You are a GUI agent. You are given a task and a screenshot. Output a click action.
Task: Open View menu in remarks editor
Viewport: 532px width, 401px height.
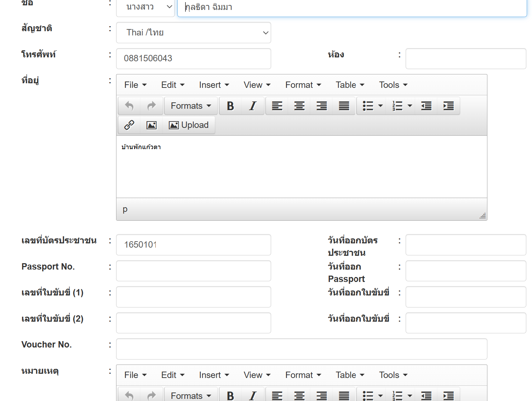[257, 375]
